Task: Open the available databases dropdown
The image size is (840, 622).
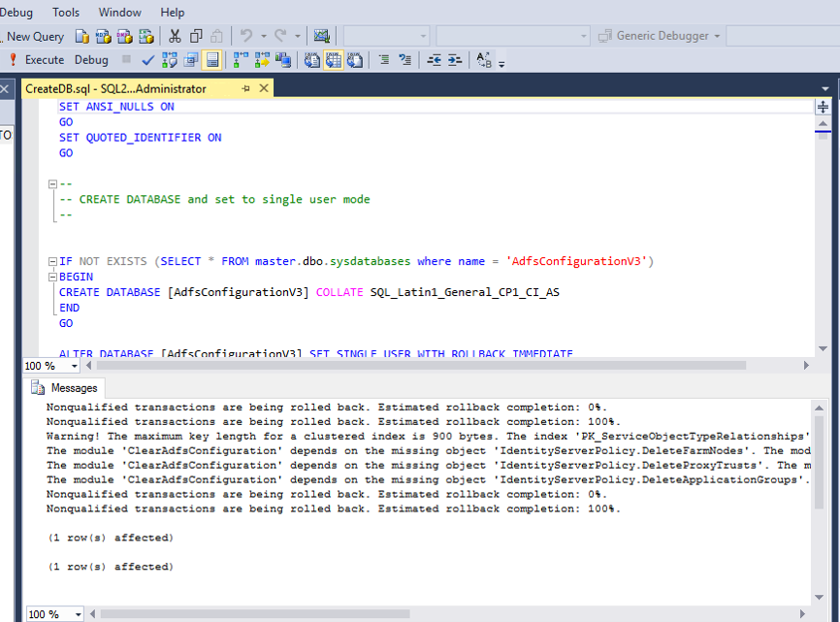Action: point(421,36)
